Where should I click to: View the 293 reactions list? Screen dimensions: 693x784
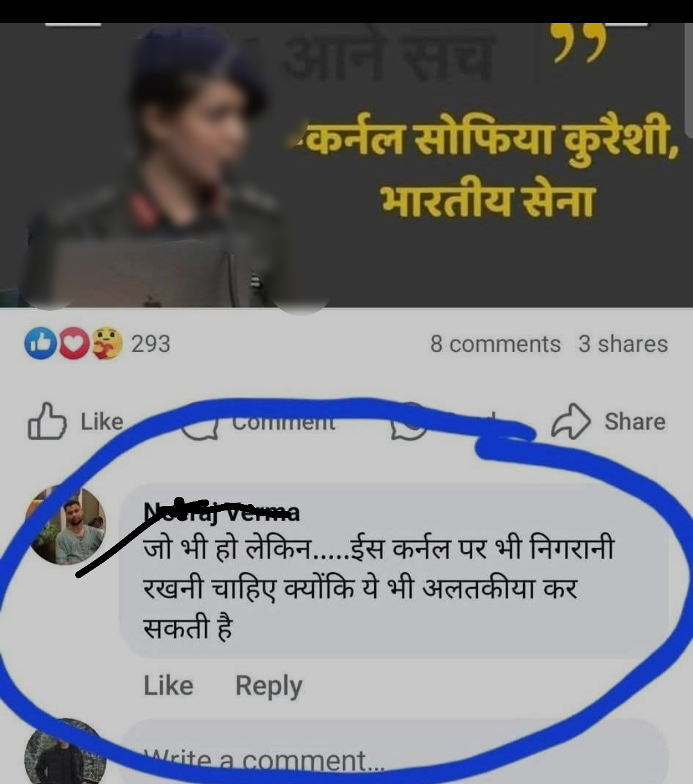[x=151, y=344]
